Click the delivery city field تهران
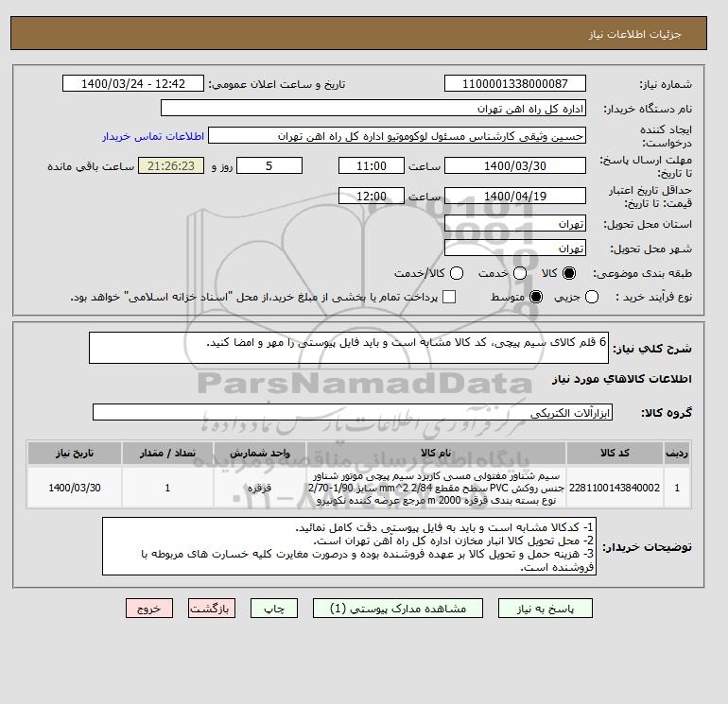The image size is (728, 704). pyautogui.click(x=515, y=249)
